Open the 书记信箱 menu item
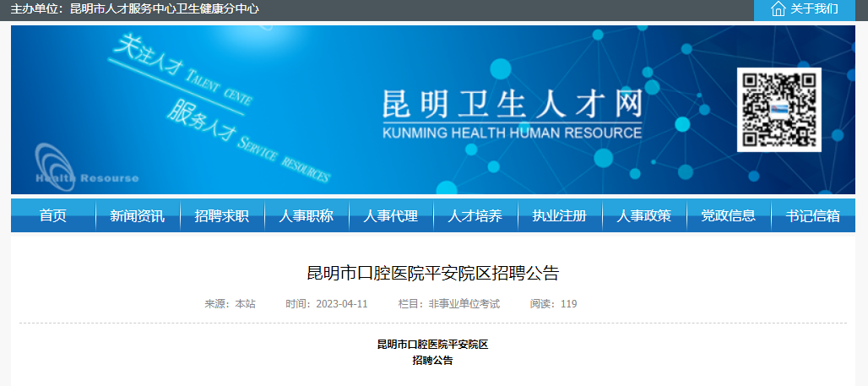The height and width of the screenshot is (386, 868). (x=812, y=216)
